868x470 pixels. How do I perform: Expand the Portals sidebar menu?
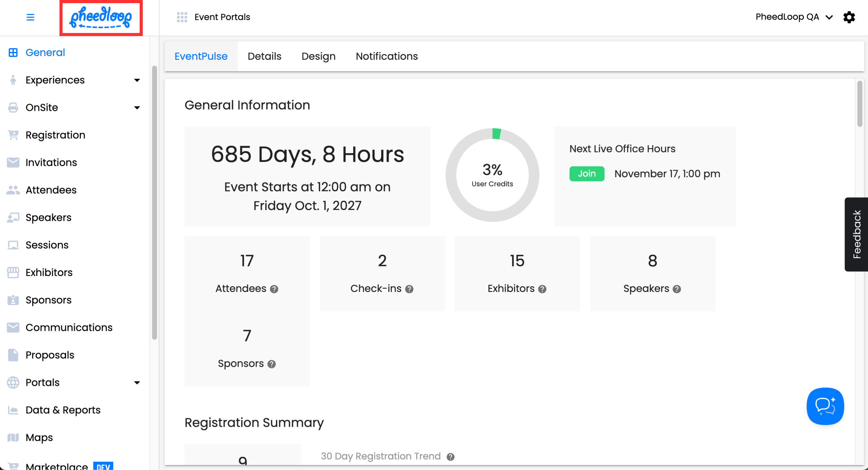click(137, 382)
